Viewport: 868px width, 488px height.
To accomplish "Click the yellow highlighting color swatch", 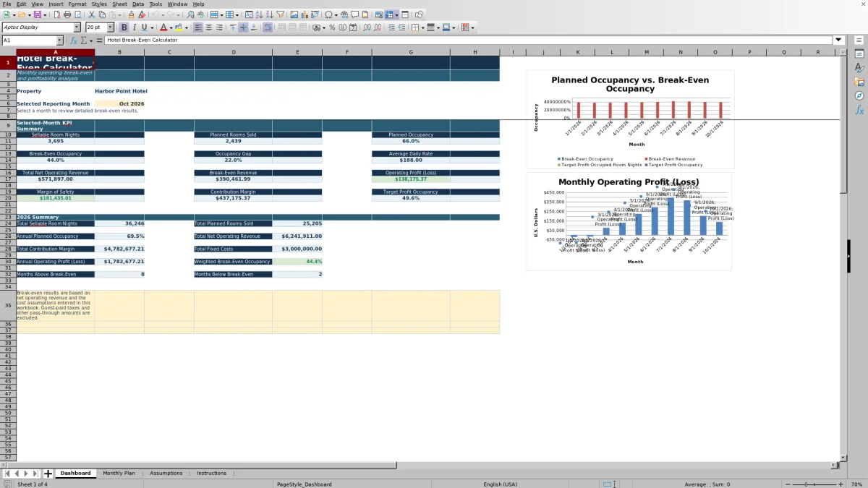I will point(179,27).
